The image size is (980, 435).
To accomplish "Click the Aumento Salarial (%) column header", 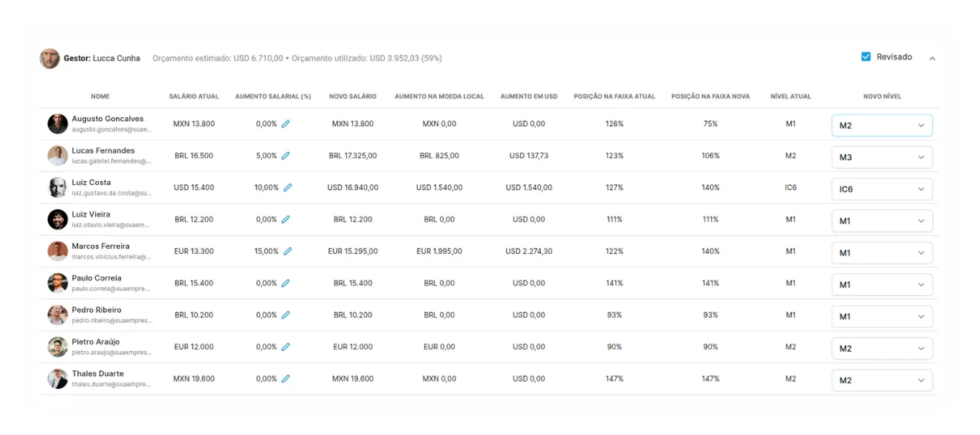I will pyautogui.click(x=273, y=97).
